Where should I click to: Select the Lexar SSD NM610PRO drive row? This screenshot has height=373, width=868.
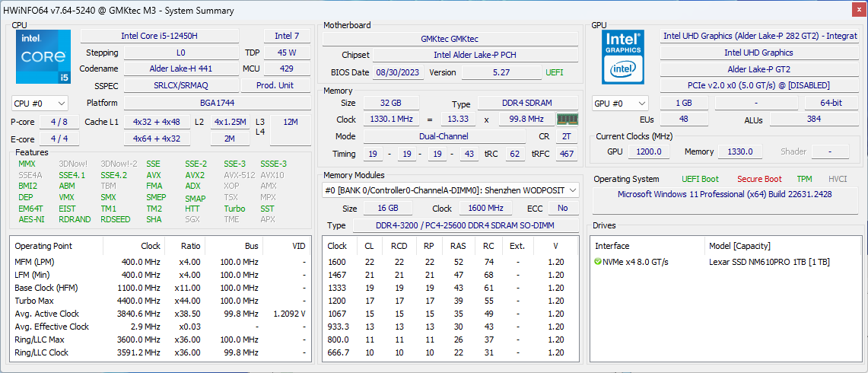pyautogui.click(x=768, y=262)
